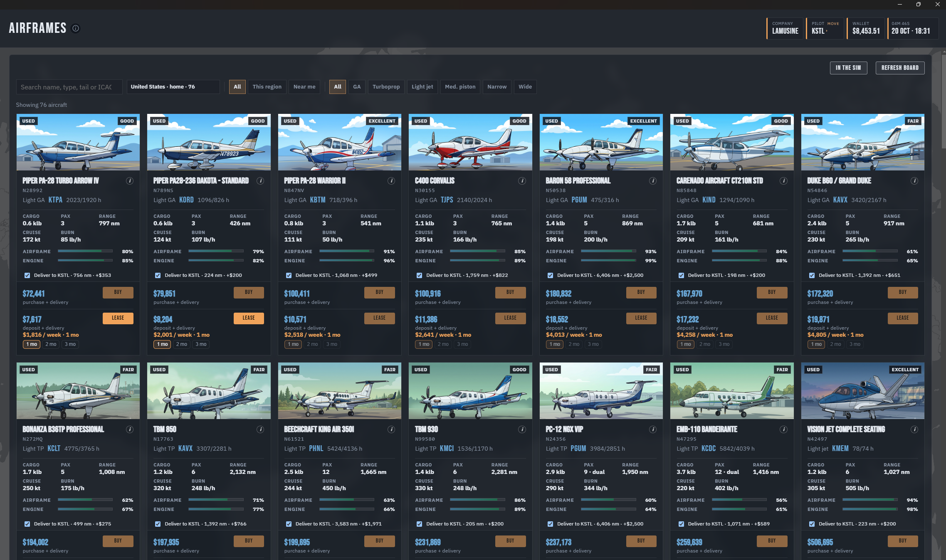Uncheck delivery to KSTL for Turbo Arrow IV
Viewport: 946px width, 560px height.
point(27,275)
